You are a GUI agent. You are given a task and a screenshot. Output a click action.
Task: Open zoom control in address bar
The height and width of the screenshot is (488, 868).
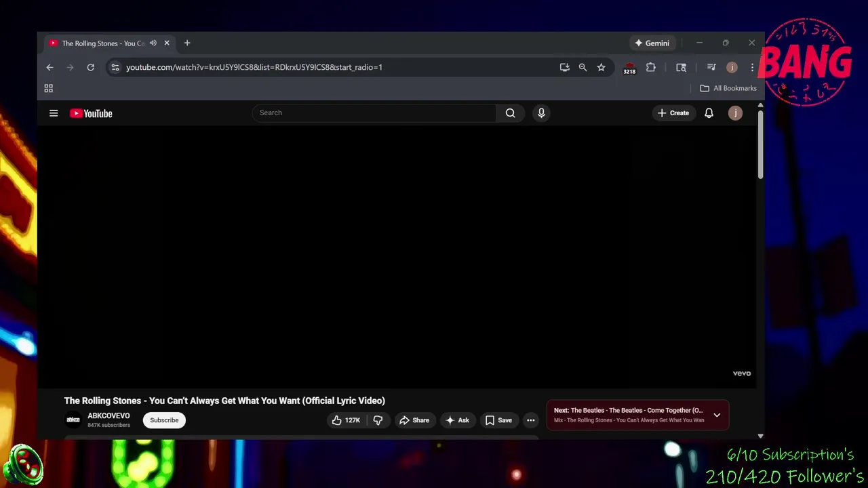(x=583, y=67)
